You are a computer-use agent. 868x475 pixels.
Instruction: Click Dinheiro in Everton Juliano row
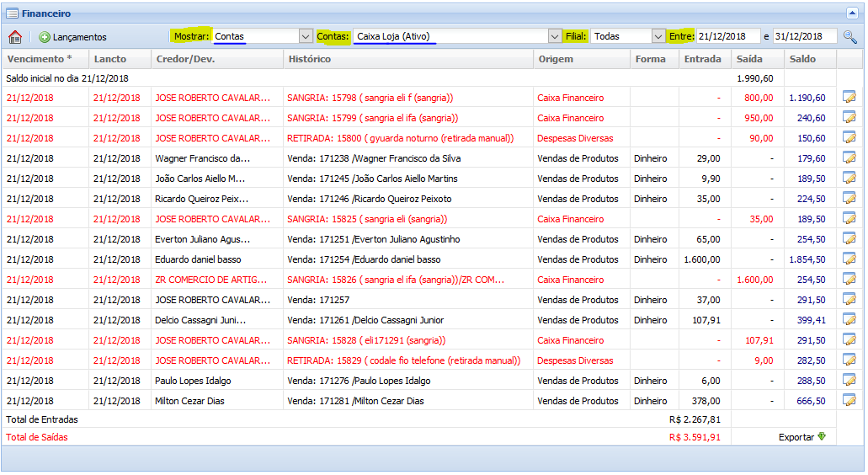click(x=651, y=239)
